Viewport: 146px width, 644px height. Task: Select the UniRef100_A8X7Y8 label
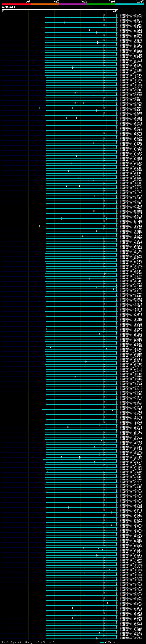coord(131,522)
